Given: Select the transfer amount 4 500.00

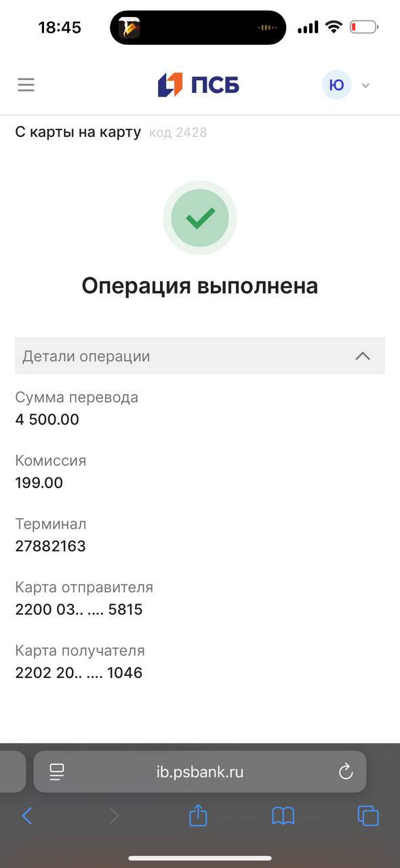Looking at the screenshot, I should point(47,419).
